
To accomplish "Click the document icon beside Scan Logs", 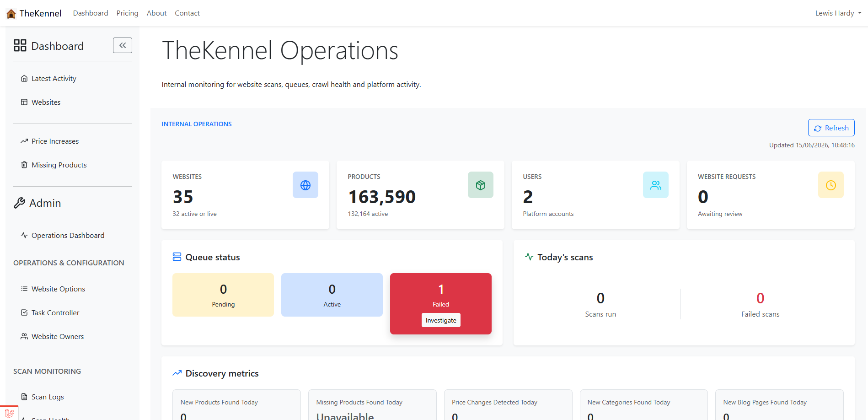I will coord(24,397).
